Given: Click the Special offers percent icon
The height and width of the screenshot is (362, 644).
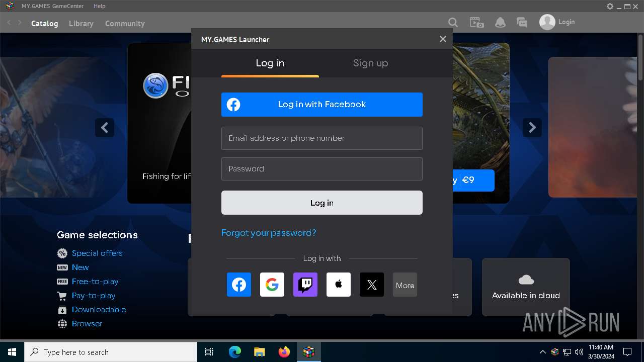Looking at the screenshot, I should coord(62,253).
